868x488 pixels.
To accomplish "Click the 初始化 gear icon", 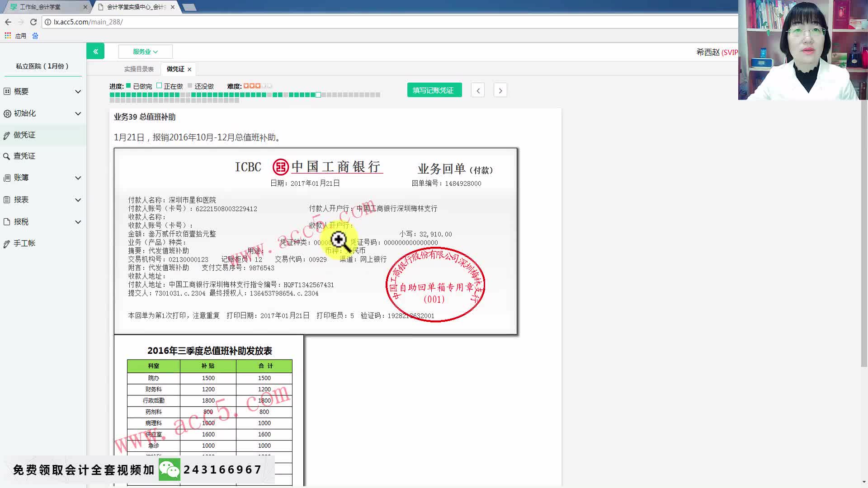I will pyautogui.click(x=7, y=113).
